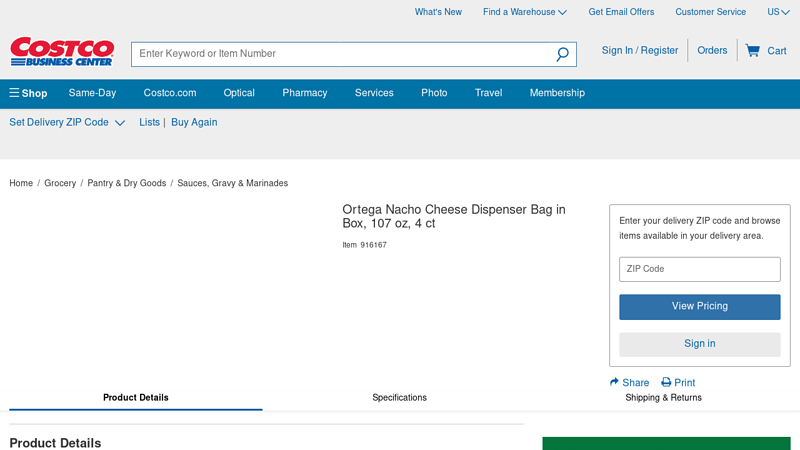This screenshot has width=800, height=450.
Task: Click the Print printer icon
Action: (x=666, y=382)
